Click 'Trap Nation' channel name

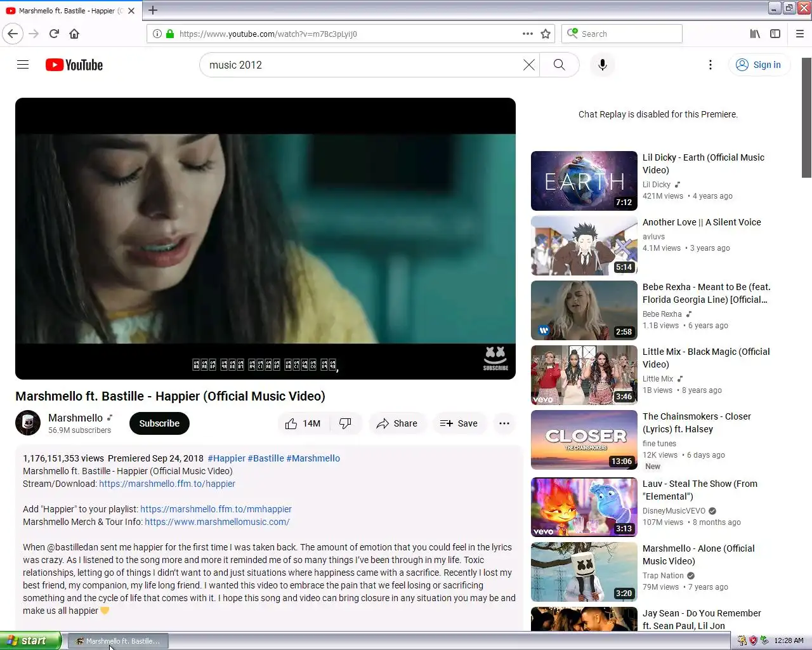[x=663, y=576]
